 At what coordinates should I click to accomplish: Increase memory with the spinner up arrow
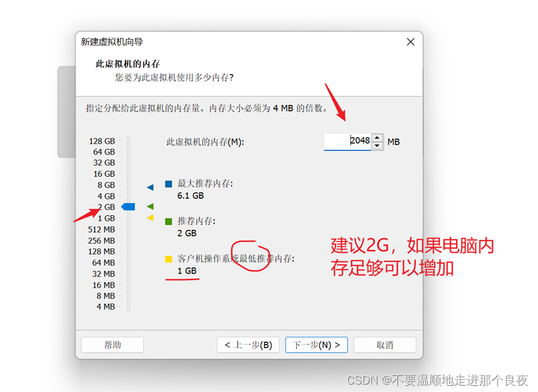click(x=377, y=137)
